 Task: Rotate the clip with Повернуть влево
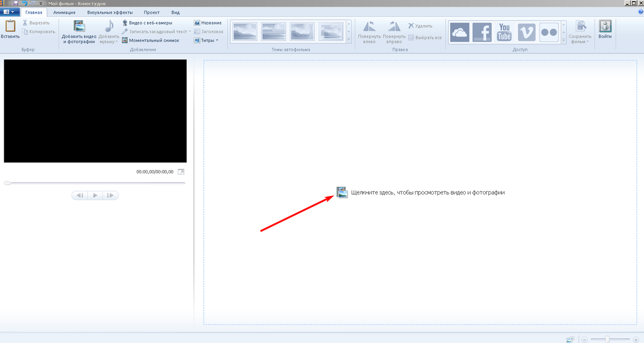(x=368, y=31)
